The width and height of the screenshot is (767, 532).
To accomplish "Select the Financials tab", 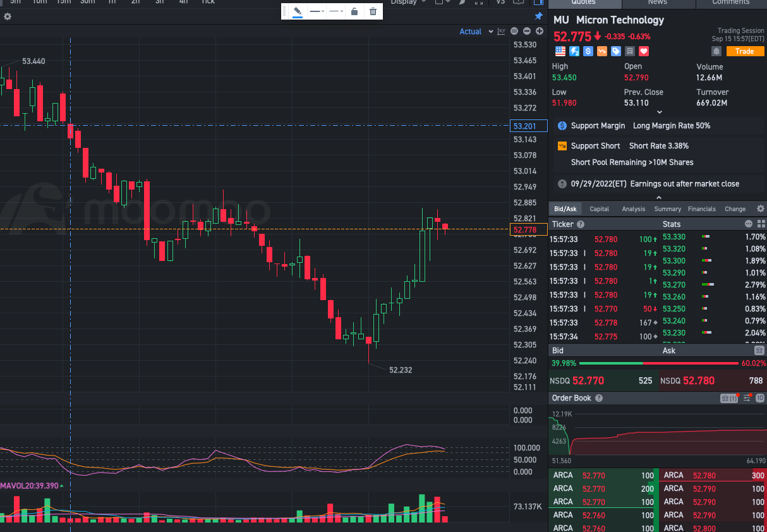I will (x=702, y=209).
